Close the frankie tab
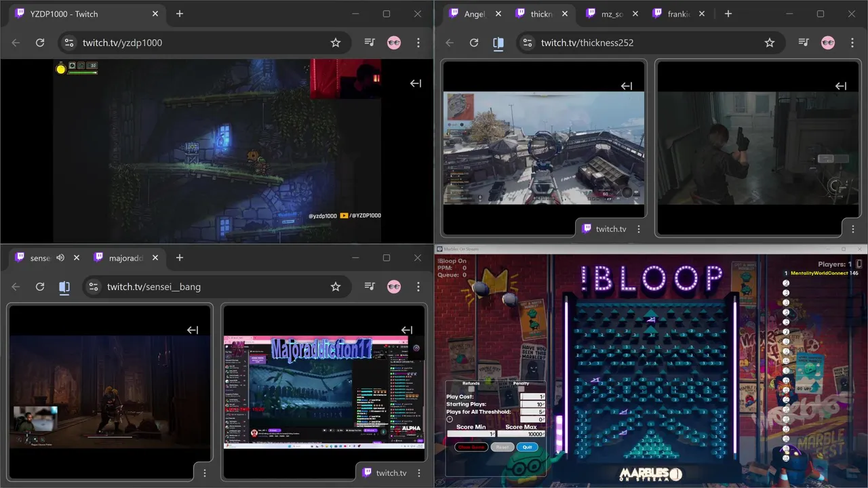868x488 pixels. click(x=702, y=14)
